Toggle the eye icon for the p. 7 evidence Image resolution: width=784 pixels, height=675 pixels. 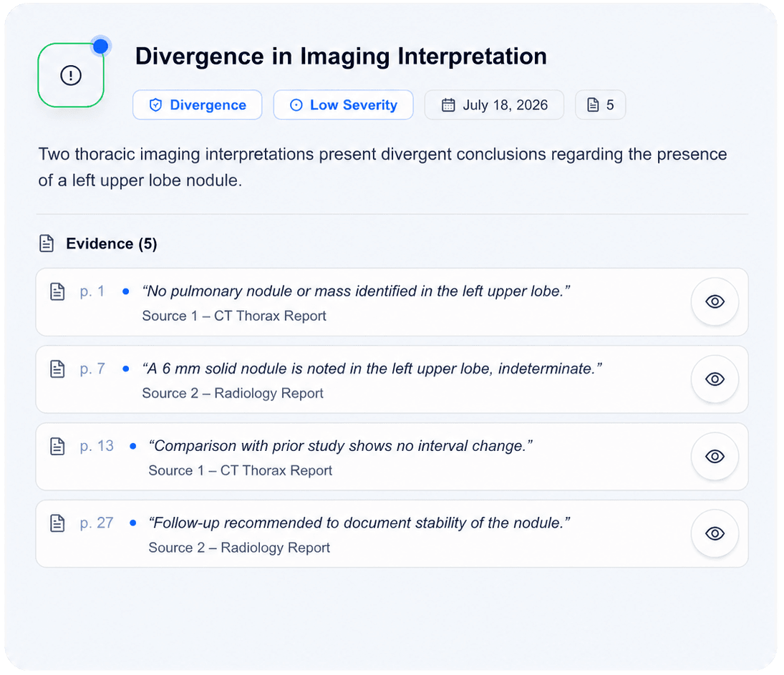[x=715, y=379]
